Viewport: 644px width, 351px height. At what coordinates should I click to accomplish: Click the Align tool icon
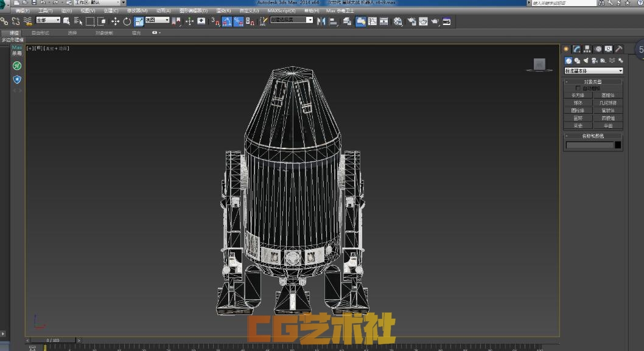point(333,21)
